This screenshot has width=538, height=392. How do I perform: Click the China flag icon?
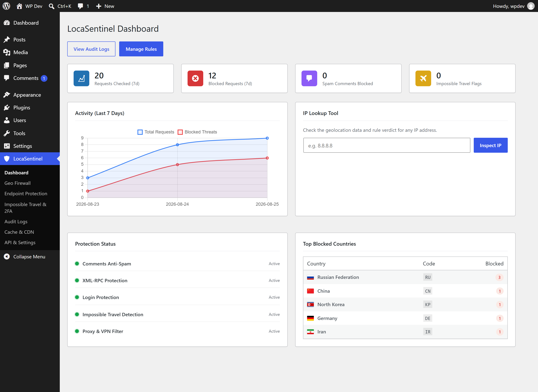pos(310,291)
